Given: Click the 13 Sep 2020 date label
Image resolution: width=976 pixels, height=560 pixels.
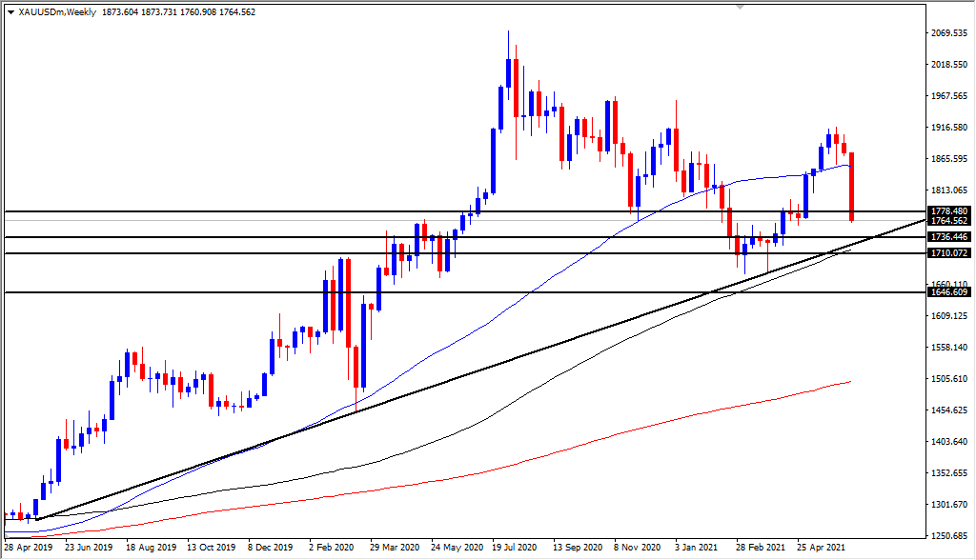Looking at the screenshot, I should 578,548.
